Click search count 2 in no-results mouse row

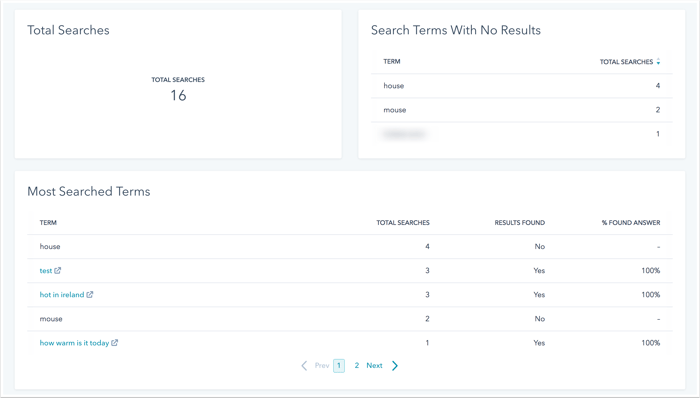tap(658, 109)
